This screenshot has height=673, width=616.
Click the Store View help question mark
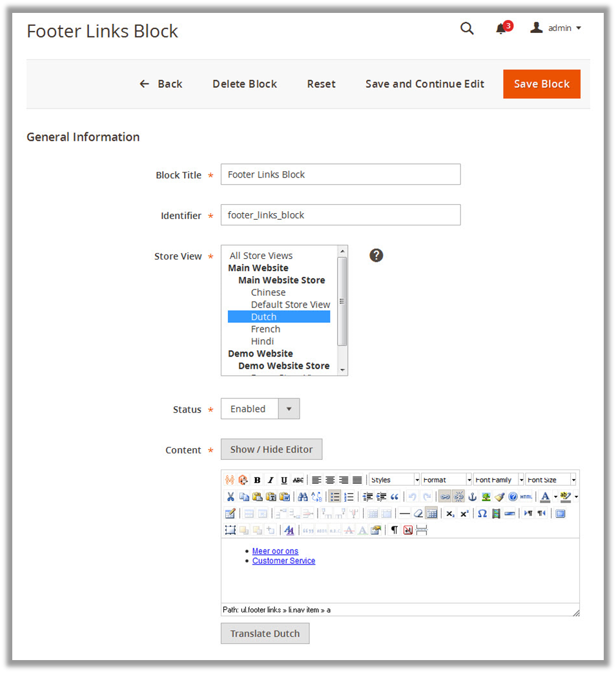point(376,255)
